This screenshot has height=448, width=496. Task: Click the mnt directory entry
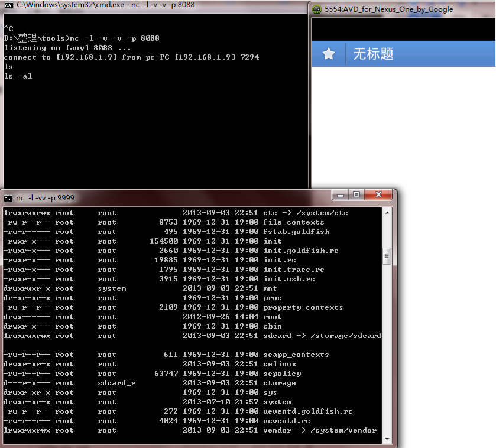coord(270,288)
